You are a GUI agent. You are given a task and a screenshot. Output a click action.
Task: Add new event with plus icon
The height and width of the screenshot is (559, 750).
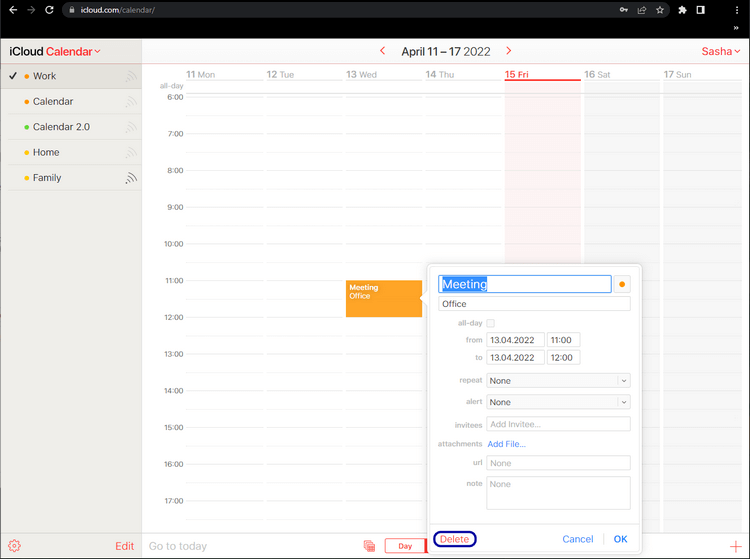click(x=735, y=546)
